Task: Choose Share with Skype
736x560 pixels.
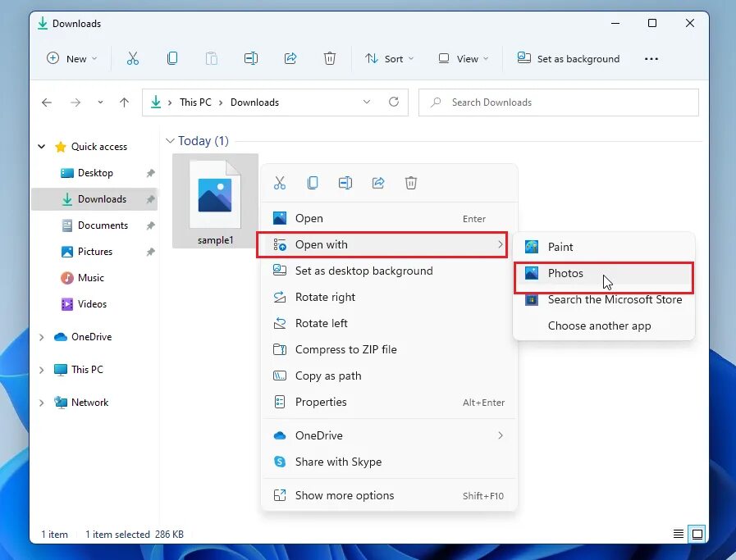Action: point(389,462)
